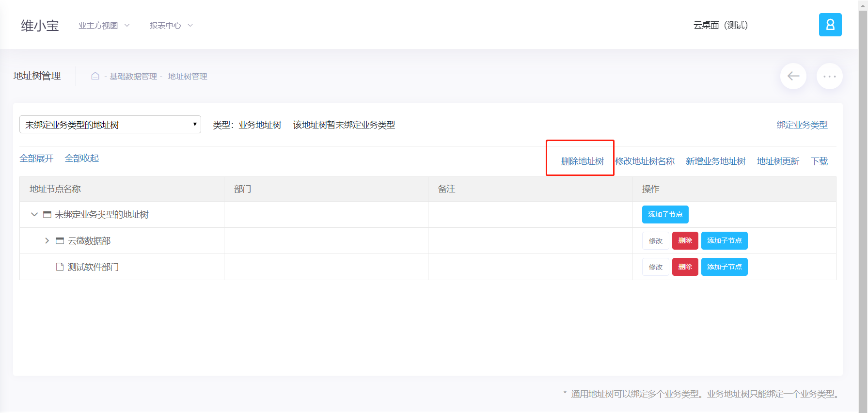Expand the 云微数据部 node
The image size is (868, 413).
click(x=47, y=240)
